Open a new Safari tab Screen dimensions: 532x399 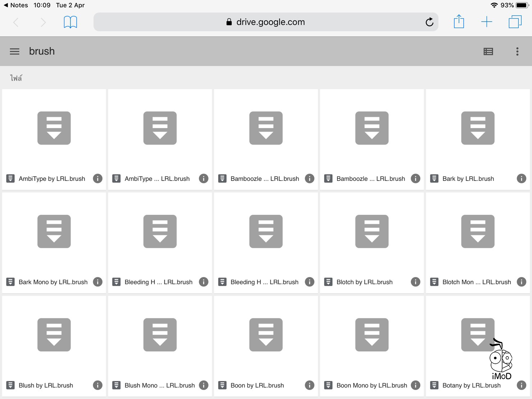pos(486,22)
